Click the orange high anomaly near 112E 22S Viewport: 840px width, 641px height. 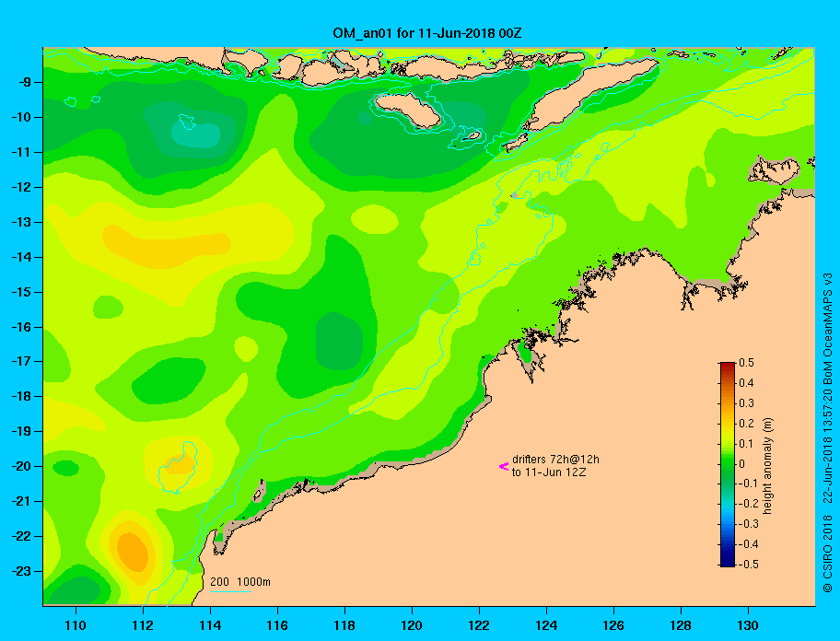[x=132, y=552]
